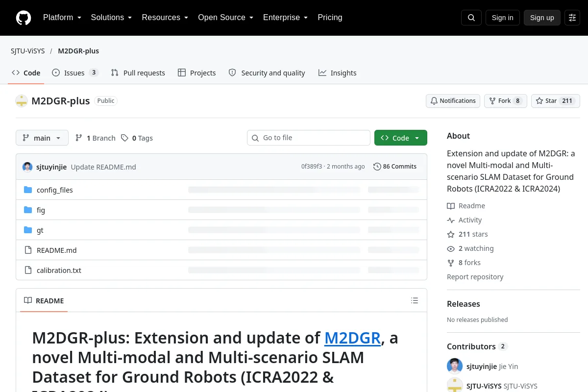Open the config_files folder

tap(55, 190)
